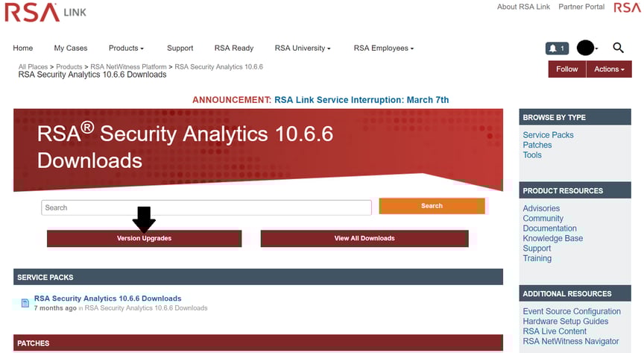Open RSA Link Service Interruption announcement
Viewport: 644px width, 353px height.
[362, 100]
